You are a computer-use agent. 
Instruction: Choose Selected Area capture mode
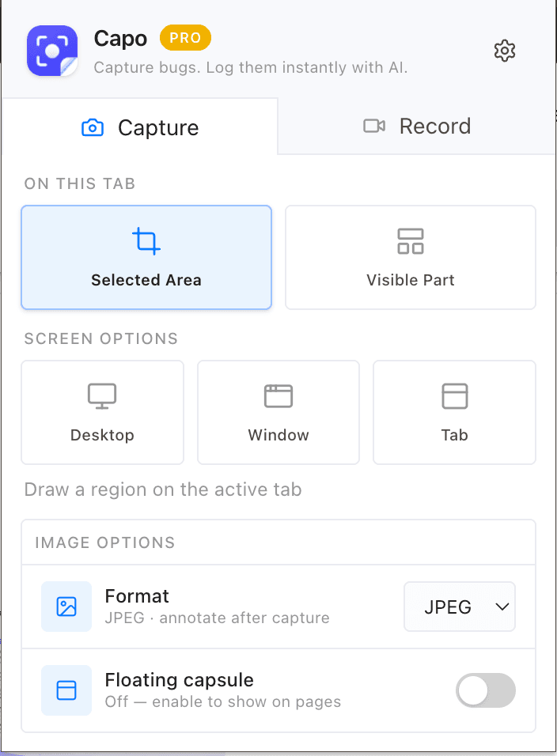click(x=146, y=258)
